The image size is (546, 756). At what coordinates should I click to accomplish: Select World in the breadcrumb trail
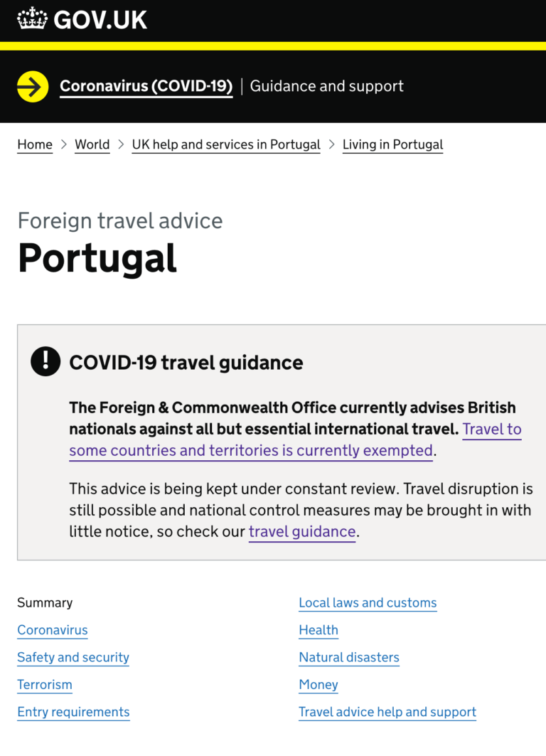[x=92, y=144]
